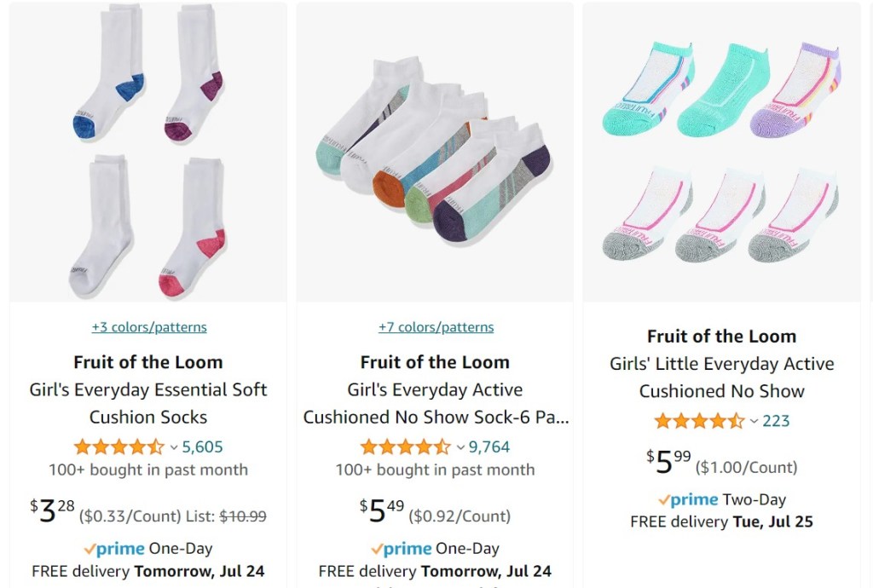Screen dimensions: 873x588
Task: Open the crew socks product image
Action: (148, 152)
